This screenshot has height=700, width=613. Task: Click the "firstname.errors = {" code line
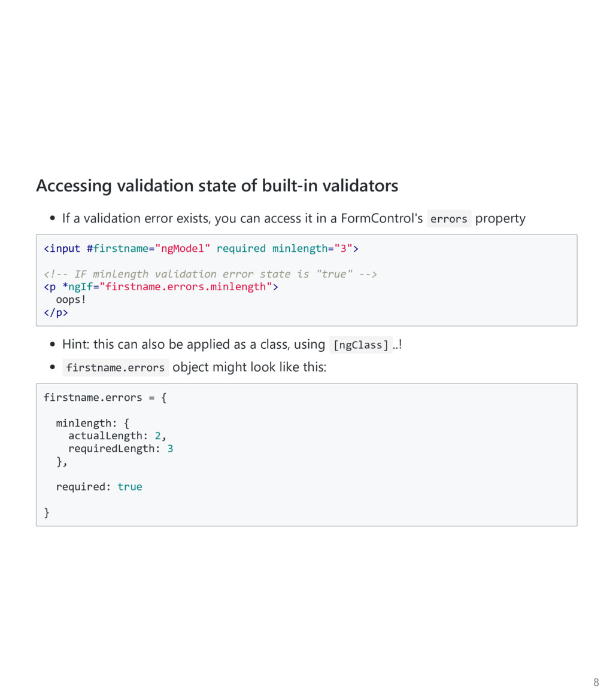coord(105,397)
